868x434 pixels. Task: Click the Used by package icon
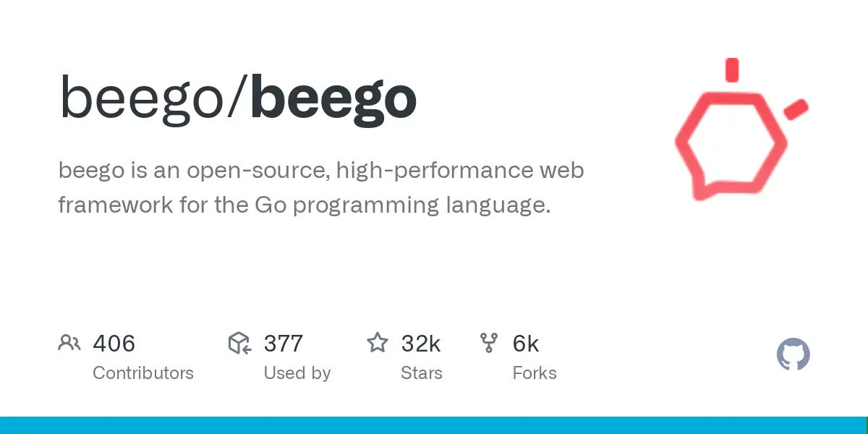[239, 343]
